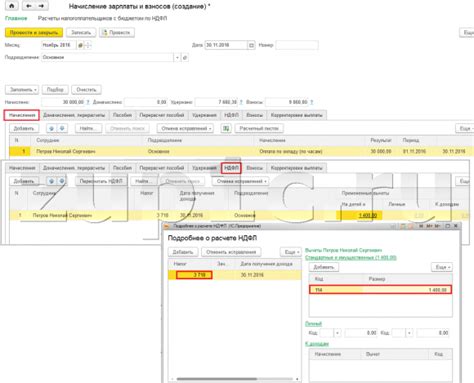Screen dimensions: 474x383
Task: Move row up in the Начисления tab toolbar
Action: point(51,128)
